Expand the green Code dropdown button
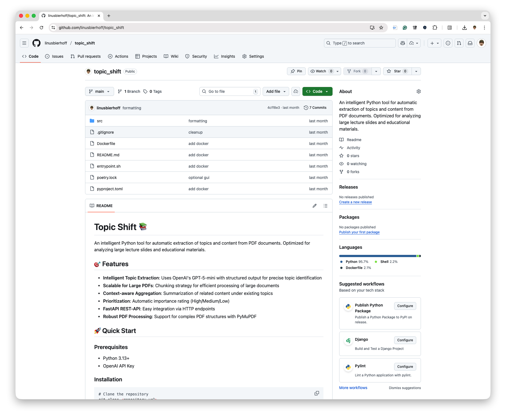Viewport: 506px width, 420px height. 317,91
